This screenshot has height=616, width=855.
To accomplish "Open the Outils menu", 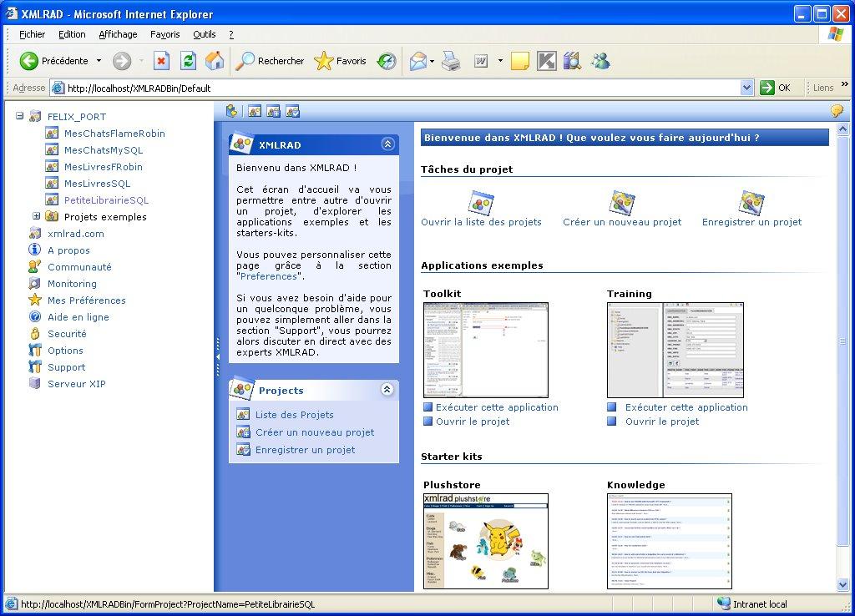I will click(204, 34).
